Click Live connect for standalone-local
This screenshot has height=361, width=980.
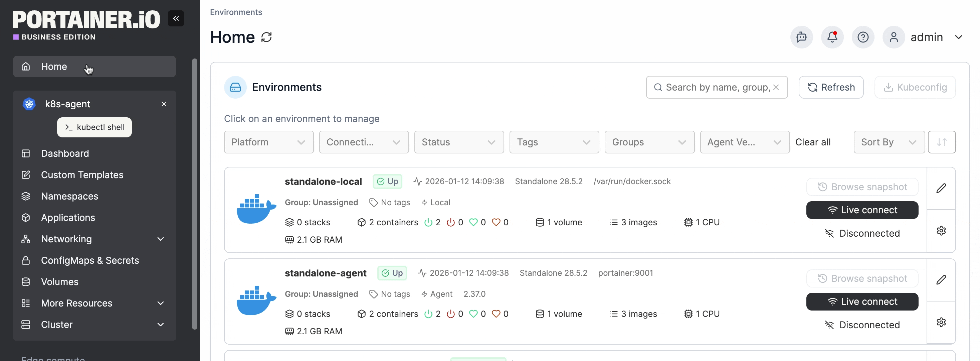pos(862,210)
